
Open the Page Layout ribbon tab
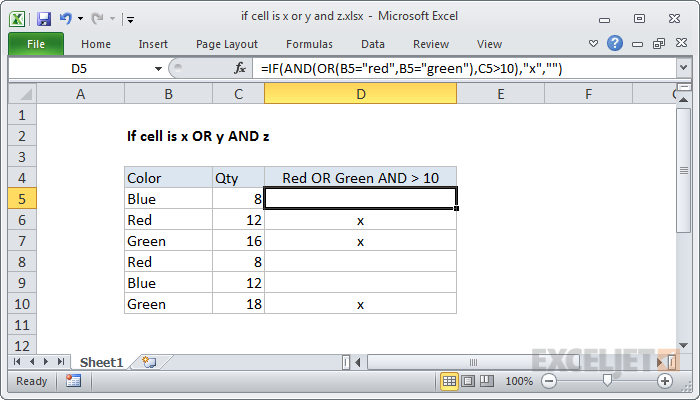(x=227, y=44)
